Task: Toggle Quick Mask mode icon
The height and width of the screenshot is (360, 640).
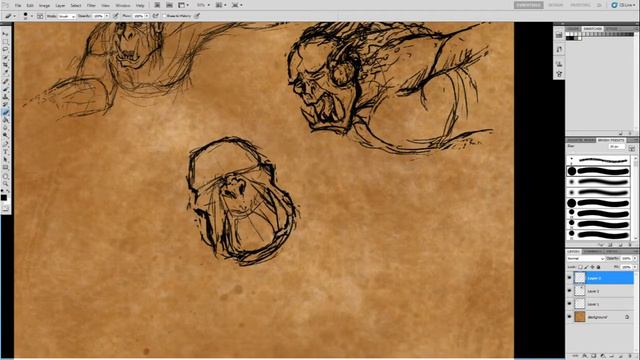Action: (6, 209)
